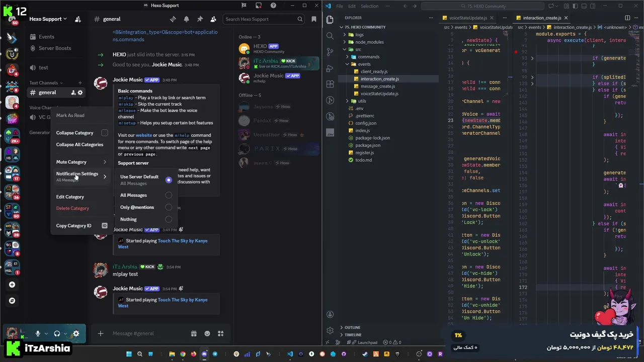
Task: Open Threads in Discord channel header
Action: pos(173,19)
